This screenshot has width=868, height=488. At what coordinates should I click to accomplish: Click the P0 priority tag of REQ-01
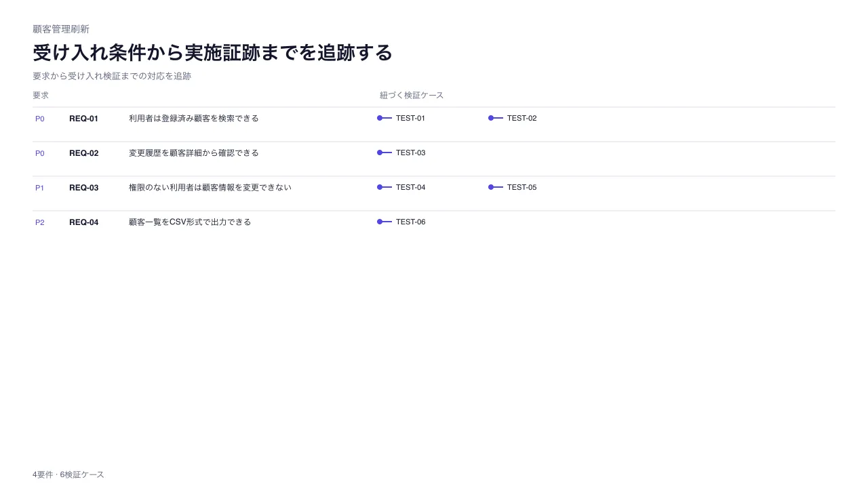point(40,119)
